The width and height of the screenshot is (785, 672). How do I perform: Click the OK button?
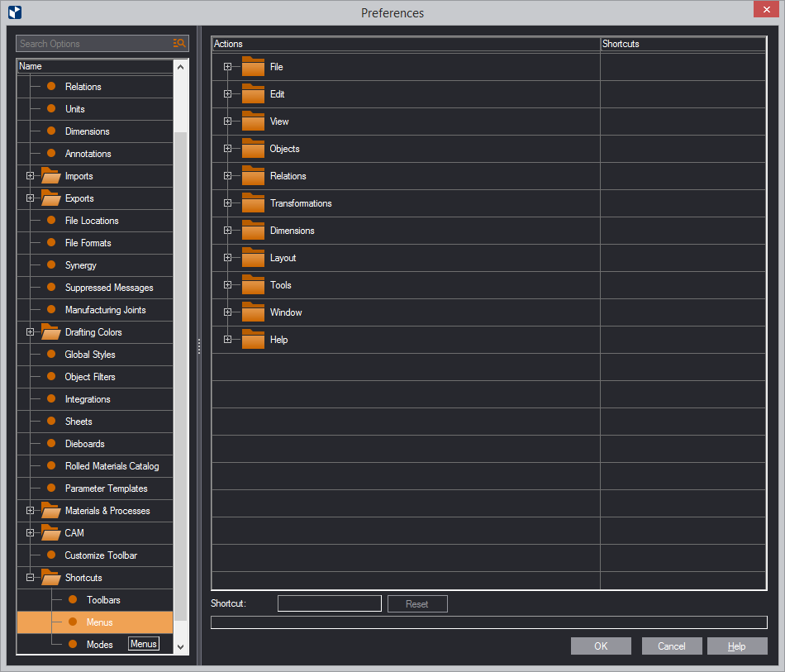(601, 646)
